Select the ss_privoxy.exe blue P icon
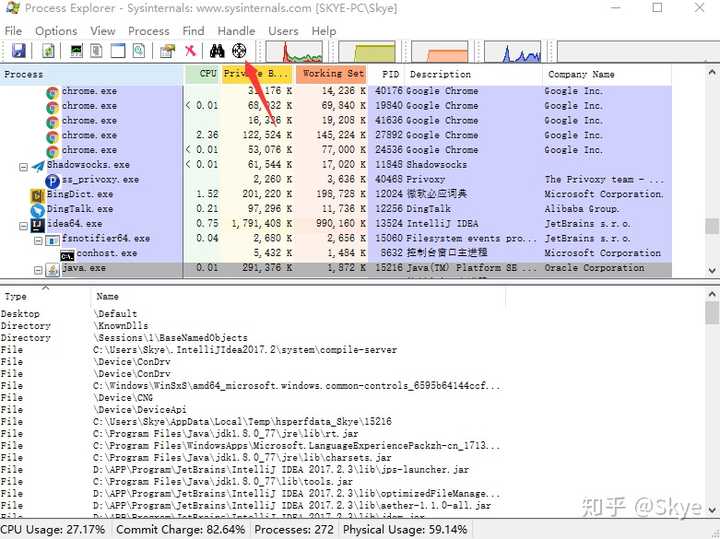This screenshot has height=539, width=720. tap(53, 181)
